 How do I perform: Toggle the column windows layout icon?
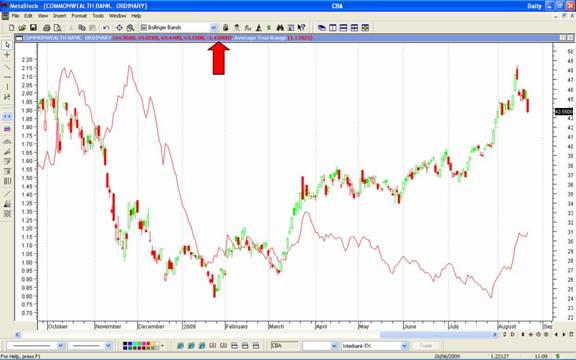[x=333, y=28]
